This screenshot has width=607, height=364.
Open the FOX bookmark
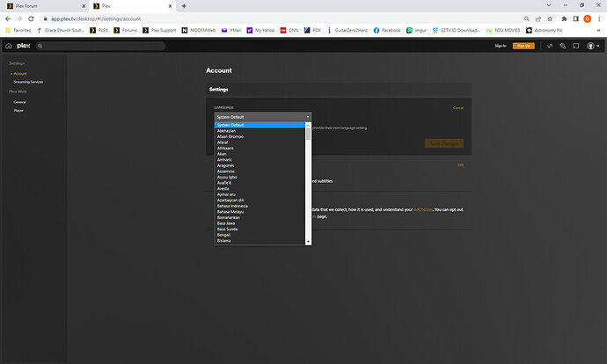click(313, 30)
